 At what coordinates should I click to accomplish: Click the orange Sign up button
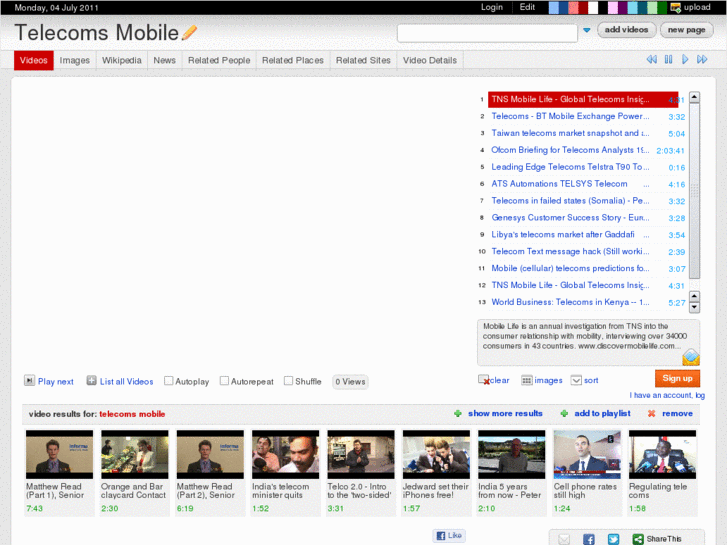pyautogui.click(x=677, y=378)
